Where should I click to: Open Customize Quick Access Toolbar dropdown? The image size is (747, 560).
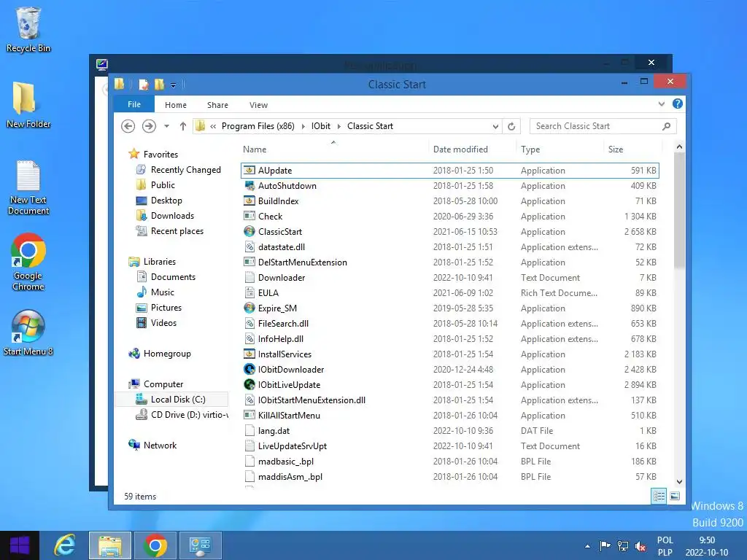(174, 85)
